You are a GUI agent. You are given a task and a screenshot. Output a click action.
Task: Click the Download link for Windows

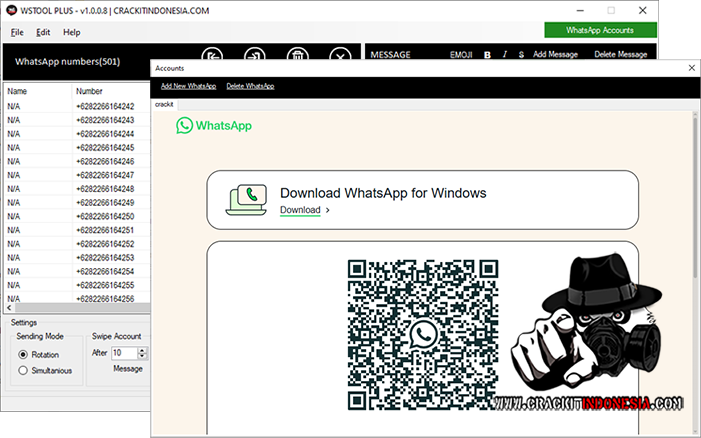click(x=300, y=210)
